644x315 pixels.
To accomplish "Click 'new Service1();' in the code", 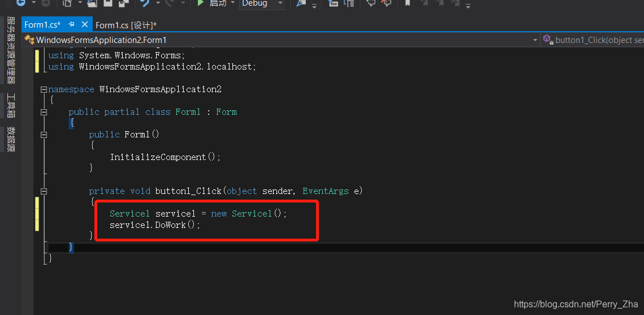I will pos(248,214).
